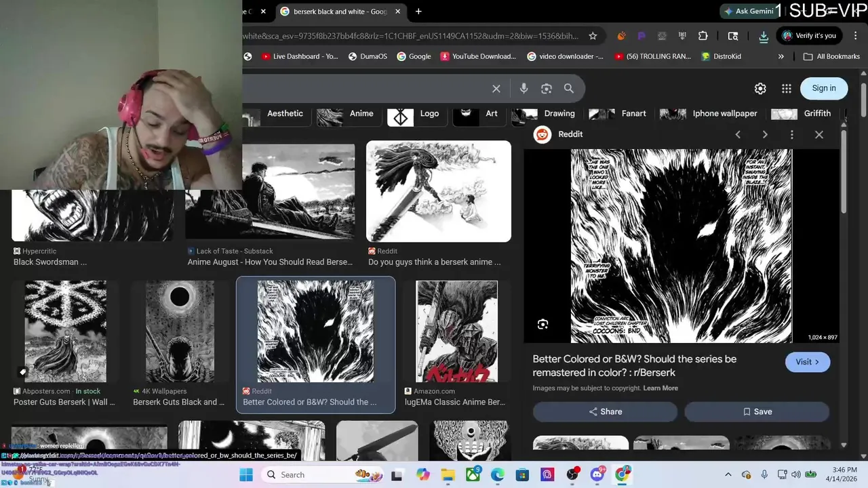Expand the hidden bookmarks overflow chevron
Viewport: 868px width, 488px height.
781,56
